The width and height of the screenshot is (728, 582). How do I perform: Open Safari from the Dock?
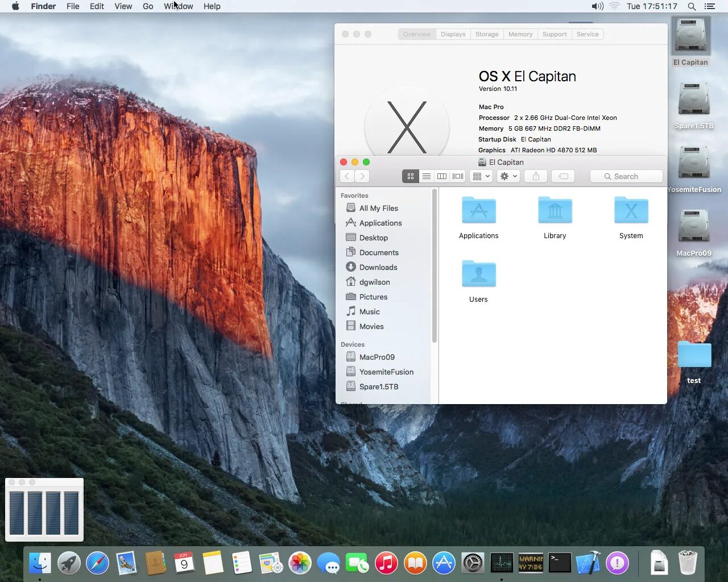(x=97, y=563)
